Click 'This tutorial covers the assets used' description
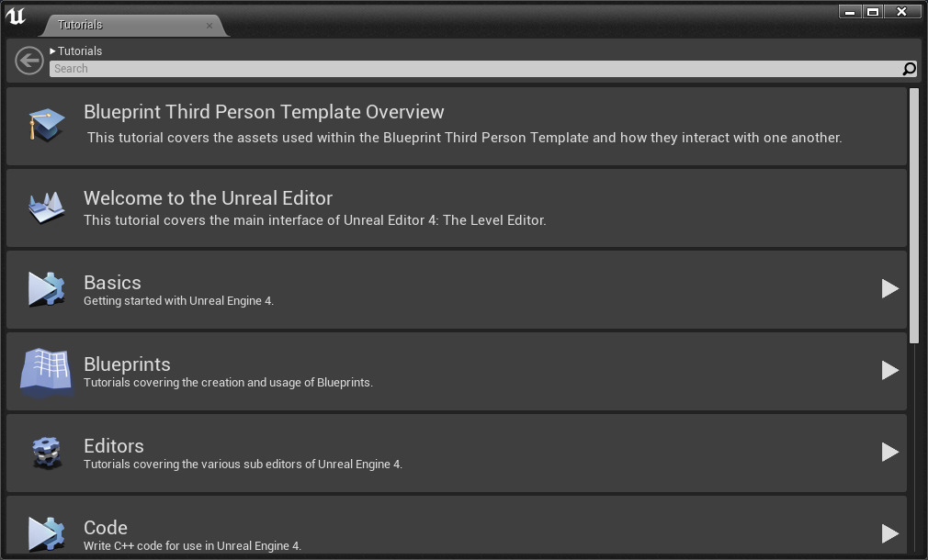Screen dimensions: 928x560 tap(465, 137)
